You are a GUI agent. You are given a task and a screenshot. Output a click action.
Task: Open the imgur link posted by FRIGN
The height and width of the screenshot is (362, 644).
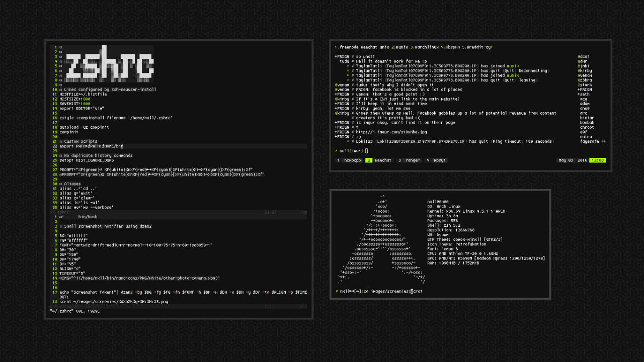392,132
